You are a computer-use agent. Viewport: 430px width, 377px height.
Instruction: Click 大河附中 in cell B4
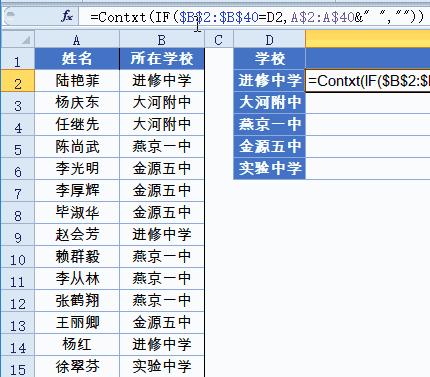162,125
